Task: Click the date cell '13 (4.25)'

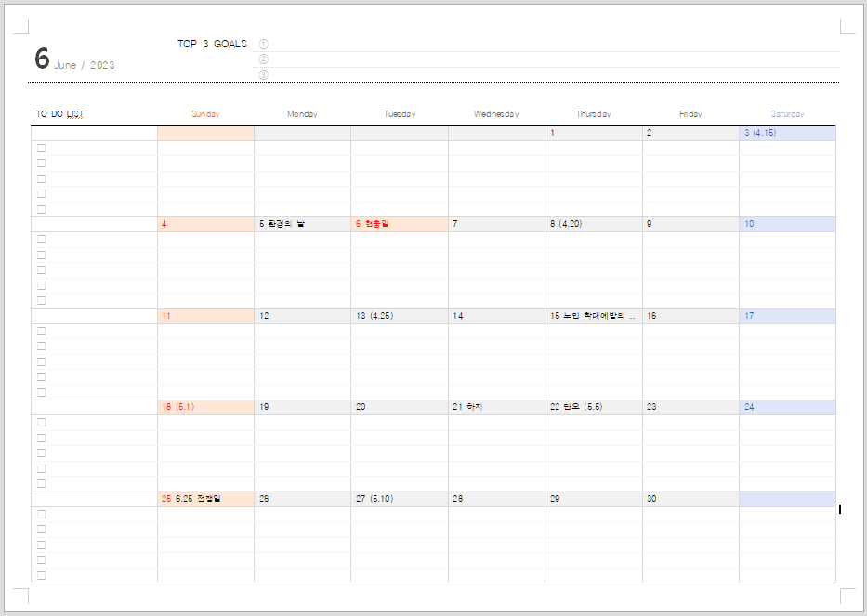Action: pyautogui.click(x=400, y=316)
